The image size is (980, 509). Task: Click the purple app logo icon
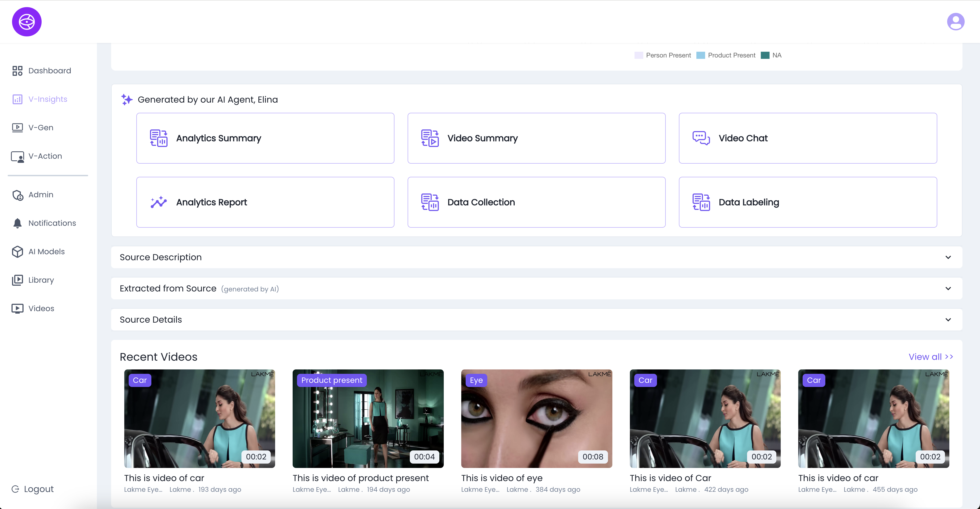coord(27,22)
